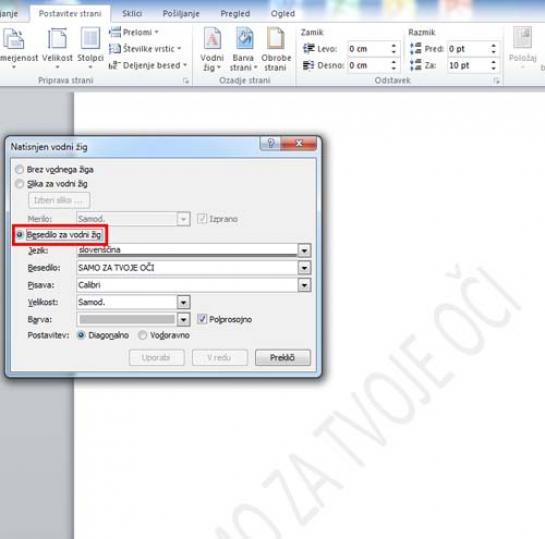Toggle the Polprosojno checkbox
545x539 pixels.
point(202,319)
